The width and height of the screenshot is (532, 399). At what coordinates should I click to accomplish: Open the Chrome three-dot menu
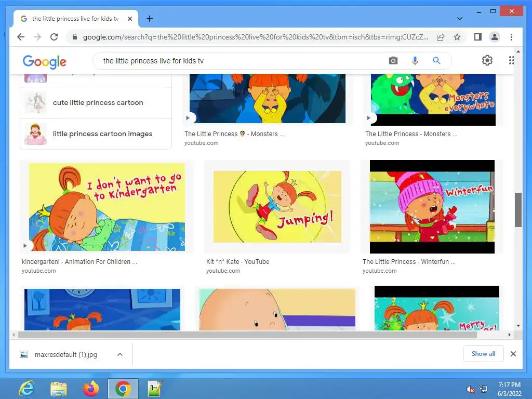(x=511, y=37)
